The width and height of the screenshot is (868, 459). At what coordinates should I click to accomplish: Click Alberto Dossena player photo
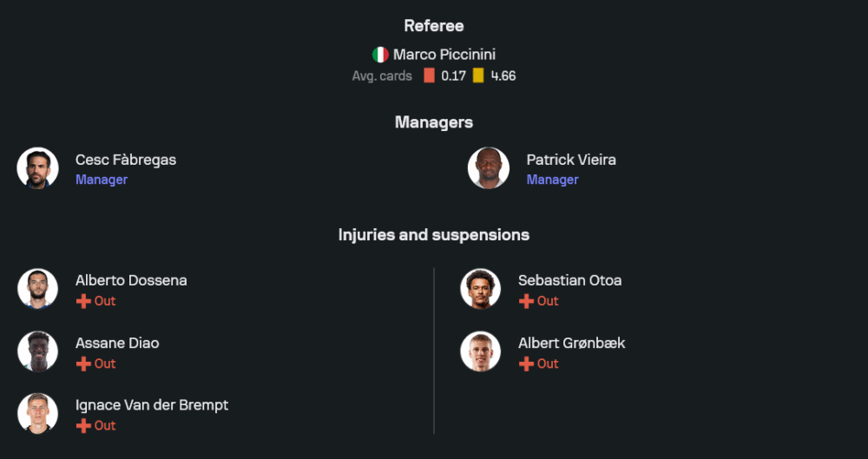click(x=37, y=289)
